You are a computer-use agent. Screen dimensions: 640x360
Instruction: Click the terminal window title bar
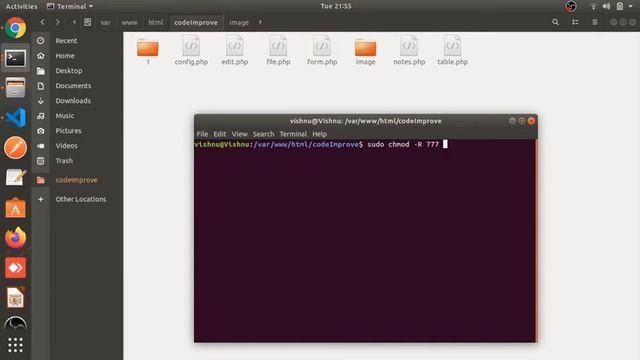[365, 121]
